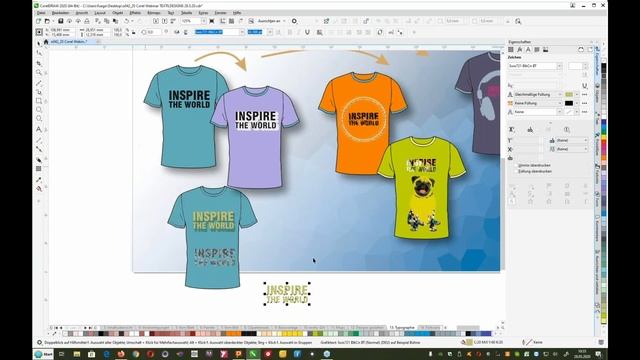Open the PowerPoint icon in the Windows taskbar
The width and height of the screenshot is (640, 360).
coord(238,354)
